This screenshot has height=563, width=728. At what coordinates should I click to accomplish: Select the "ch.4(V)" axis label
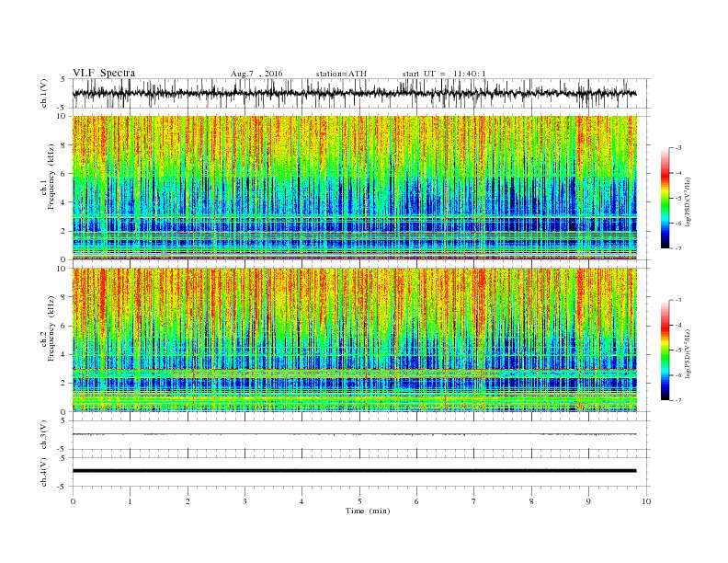pos(44,472)
